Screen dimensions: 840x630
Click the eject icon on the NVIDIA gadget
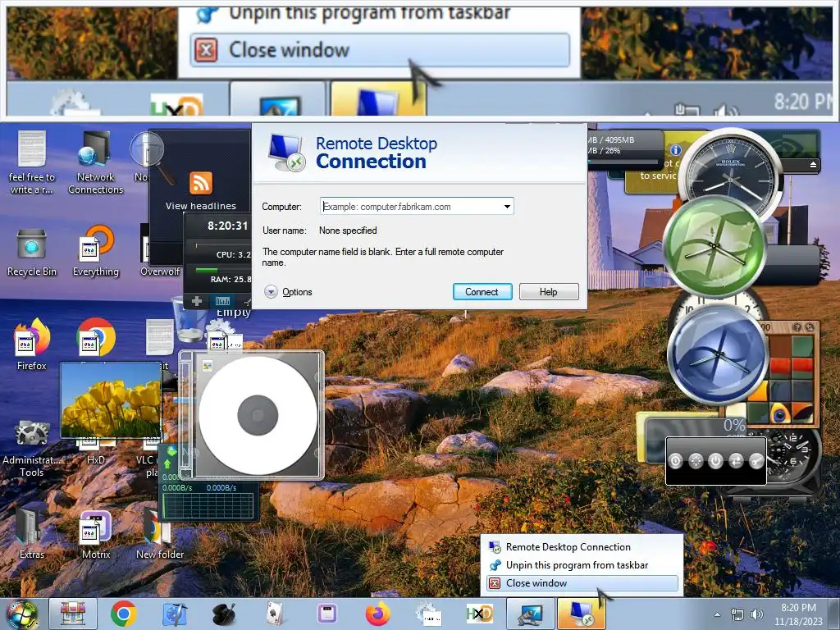click(x=813, y=164)
